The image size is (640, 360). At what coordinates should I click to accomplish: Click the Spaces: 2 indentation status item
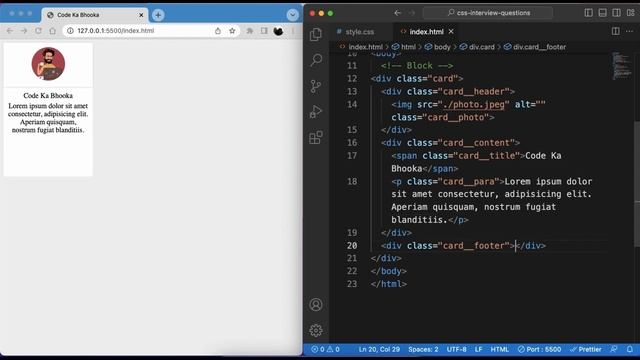pyautogui.click(x=423, y=349)
